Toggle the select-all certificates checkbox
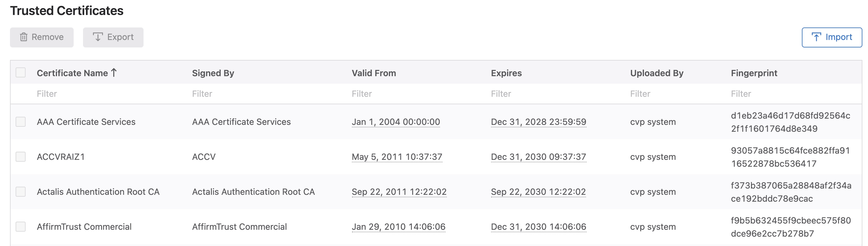 pyautogui.click(x=21, y=72)
